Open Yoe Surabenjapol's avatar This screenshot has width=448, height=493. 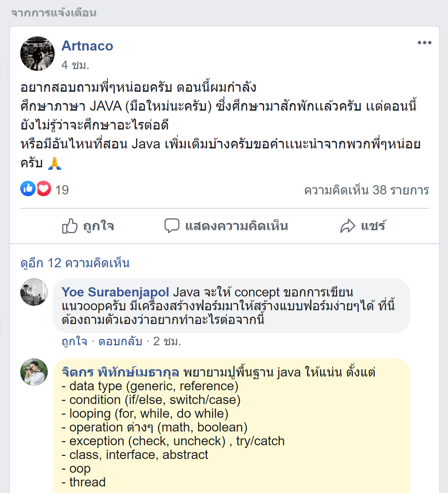point(34,292)
